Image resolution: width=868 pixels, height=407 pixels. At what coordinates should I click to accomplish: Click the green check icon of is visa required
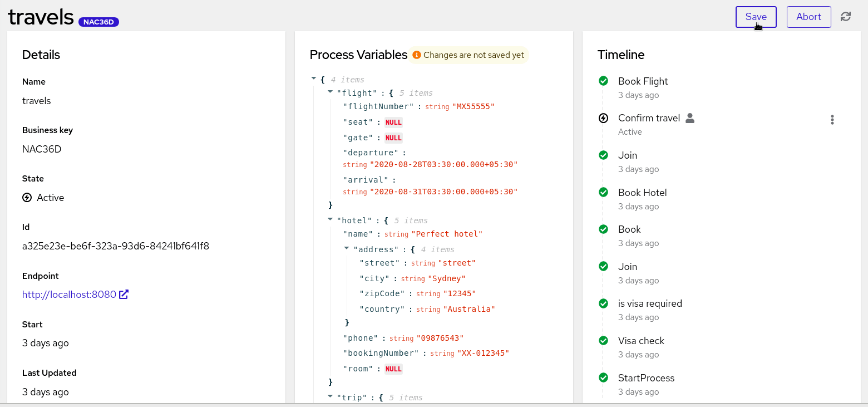click(x=603, y=303)
